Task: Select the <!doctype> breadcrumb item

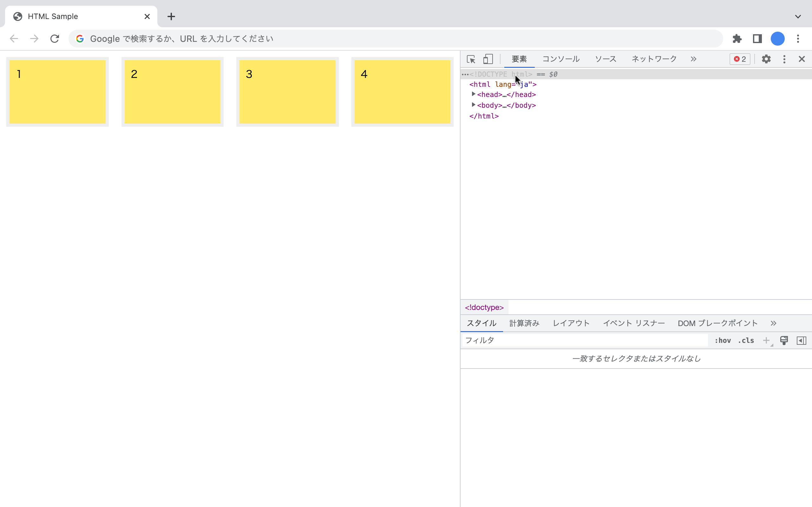Action: pyautogui.click(x=483, y=307)
